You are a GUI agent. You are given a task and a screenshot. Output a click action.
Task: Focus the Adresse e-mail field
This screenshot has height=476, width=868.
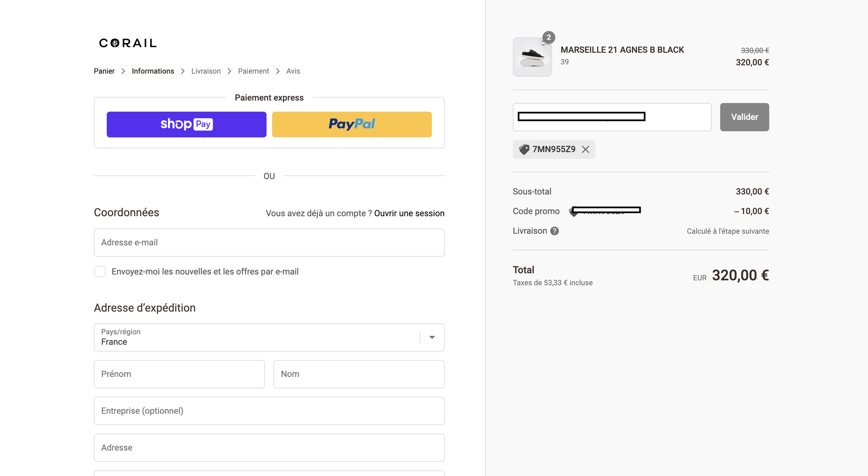click(x=269, y=243)
